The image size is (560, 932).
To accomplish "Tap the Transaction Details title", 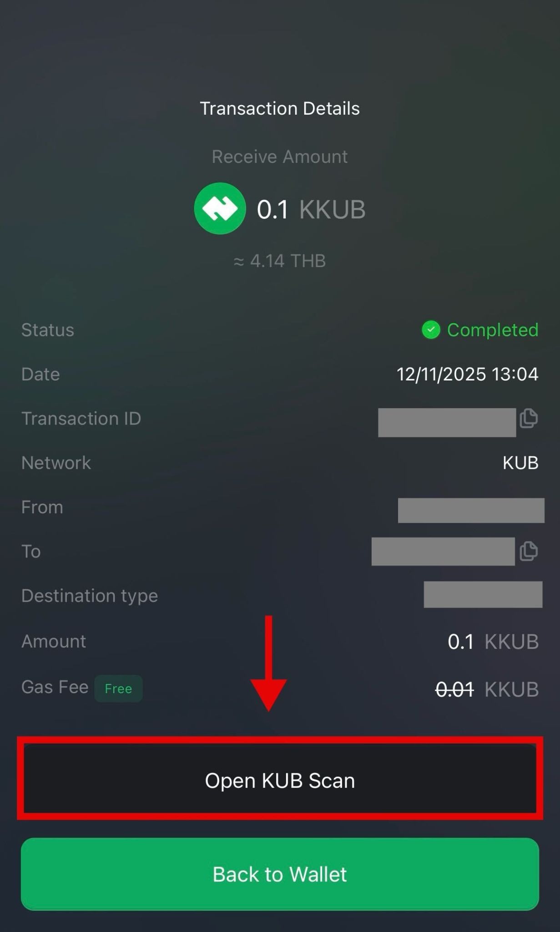I will (x=280, y=108).
